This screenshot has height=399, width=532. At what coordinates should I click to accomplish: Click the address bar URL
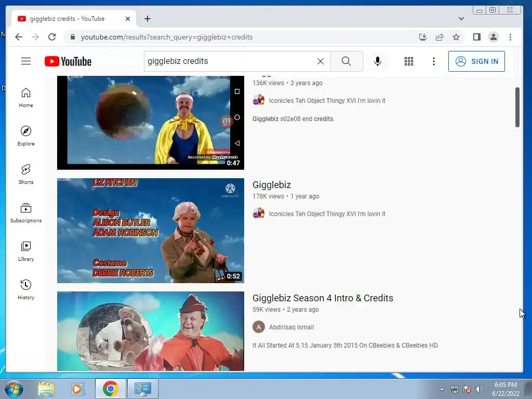167,37
